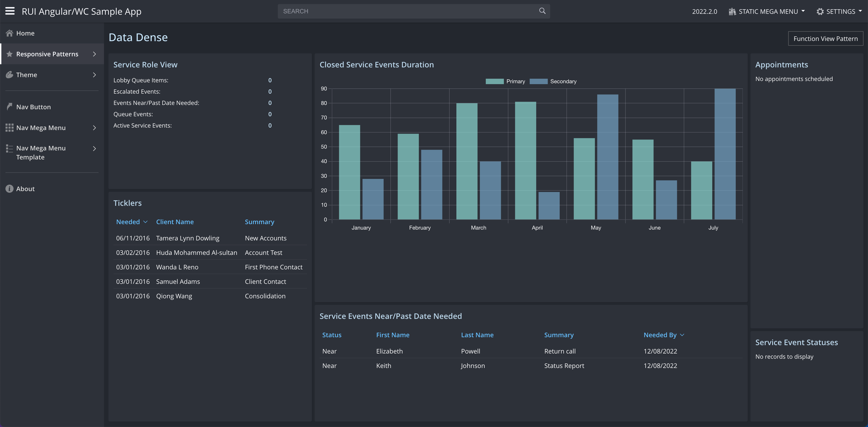Viewport: 868px width, 427px height.
Task: Click the Function View Pattern button
Action: 825,38
